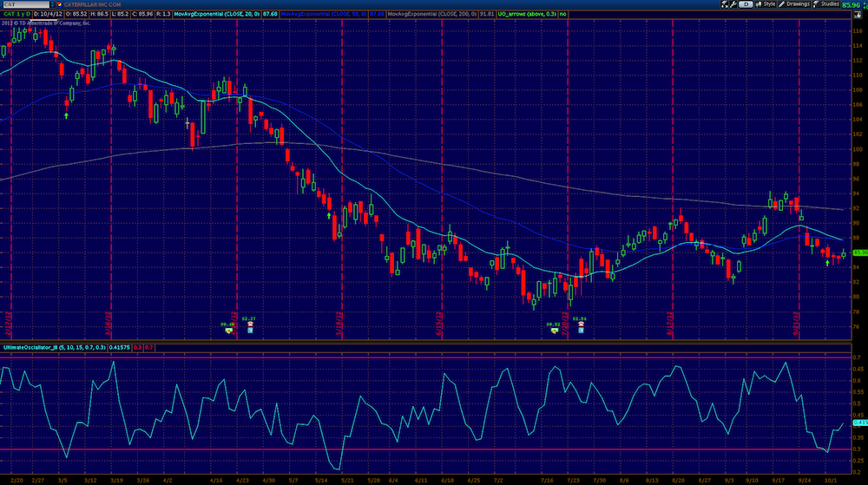
Task: Open chart settings wrench icon
Action: pos(733,3)
